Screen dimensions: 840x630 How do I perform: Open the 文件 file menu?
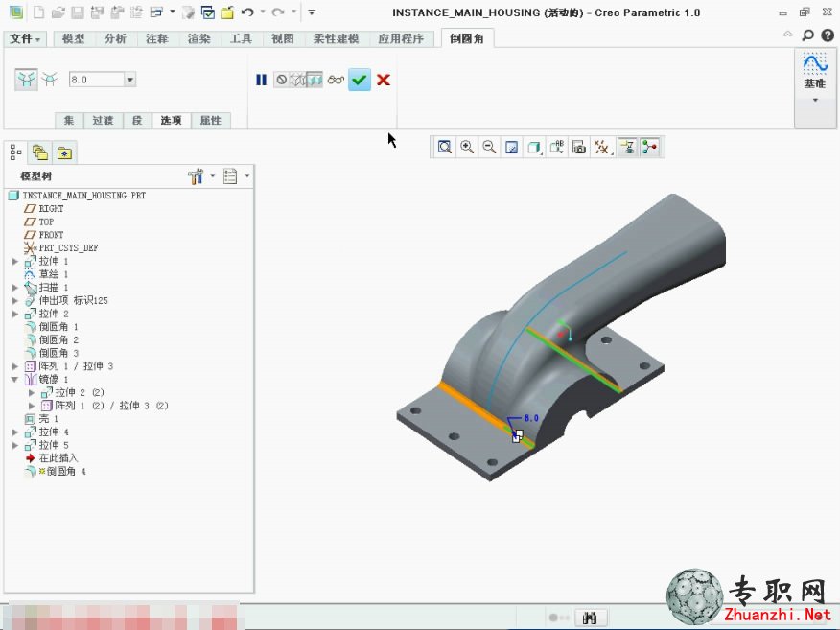pos(25,38)
